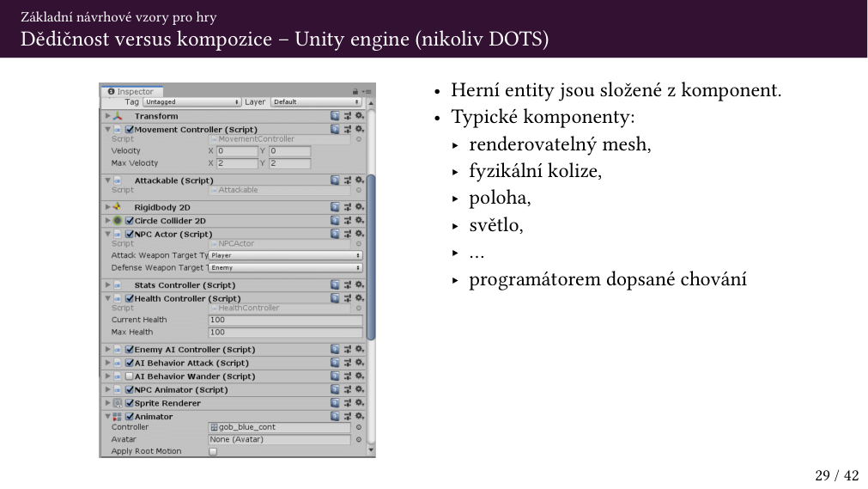868x489 pixels.
Task: Click the MovementController script reference field
Action: point(280,139)
